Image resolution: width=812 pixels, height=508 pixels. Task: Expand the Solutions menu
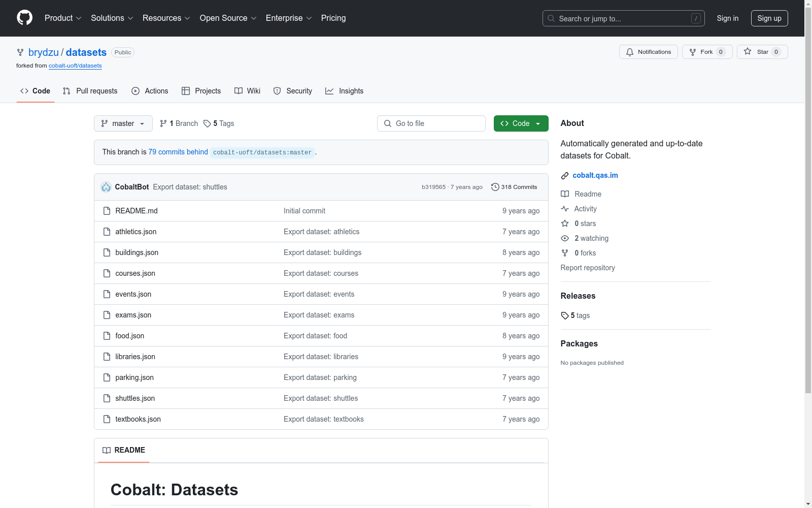click(x=112, y=18)
